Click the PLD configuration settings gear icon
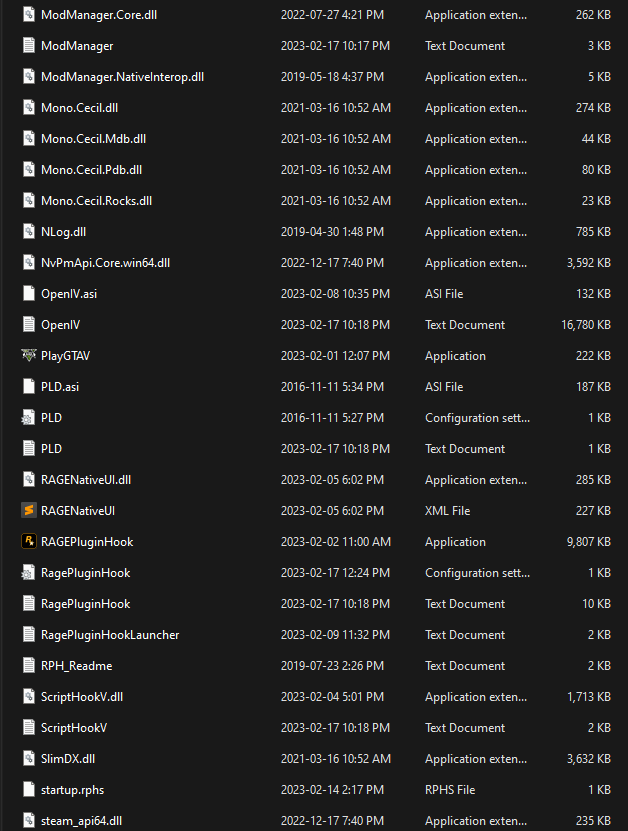The height and width of the screenshot is (831, 628). pos(28,418)
